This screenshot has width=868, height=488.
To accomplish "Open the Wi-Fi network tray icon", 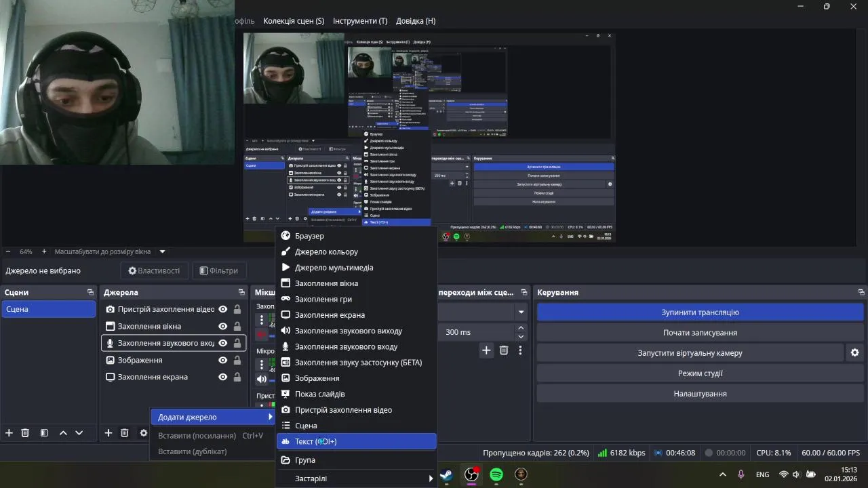I will point(784,474).
